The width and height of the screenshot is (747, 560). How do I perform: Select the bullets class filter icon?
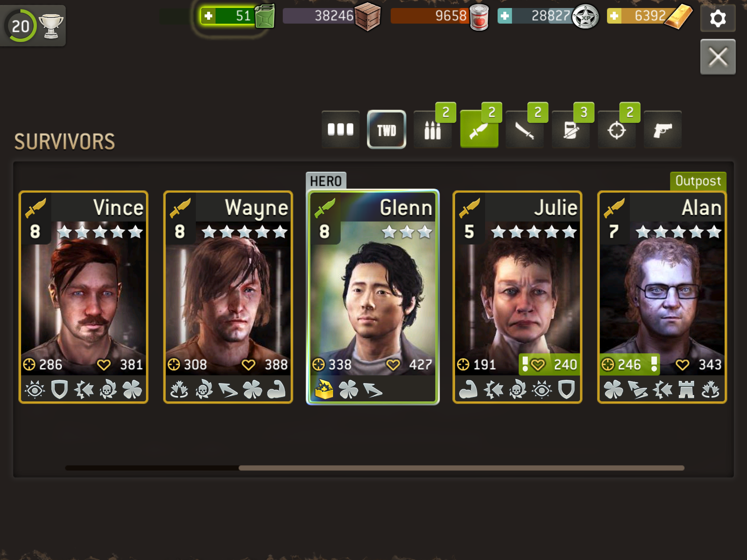coord(433,129)
